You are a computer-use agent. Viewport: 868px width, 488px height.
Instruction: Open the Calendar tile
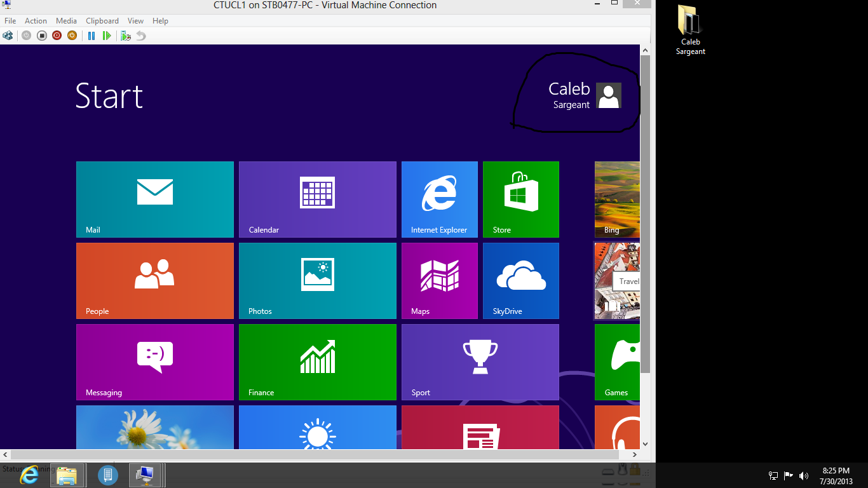[x=318, y=200]
